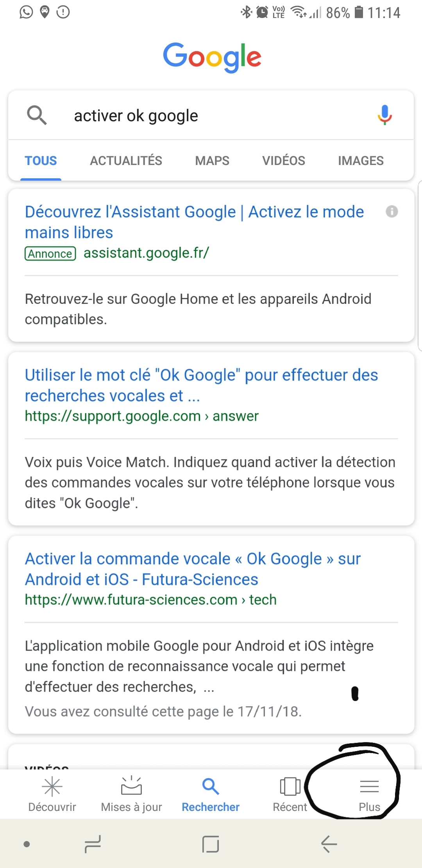Select the TOUS results tab
This screenshot has width=422, height=868.
pyautogui.click(x=41, y=161)
